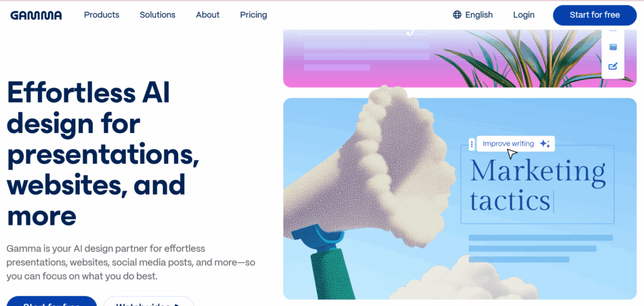Viewport: 644px width, 306px height.
Task: Click Start for free below the description
Action: (52, 301)
